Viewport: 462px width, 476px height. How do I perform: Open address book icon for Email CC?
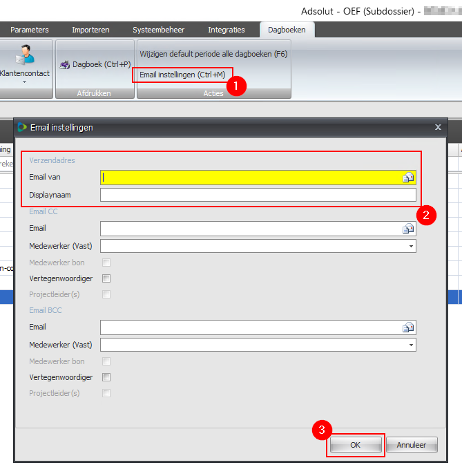point(408,229)
